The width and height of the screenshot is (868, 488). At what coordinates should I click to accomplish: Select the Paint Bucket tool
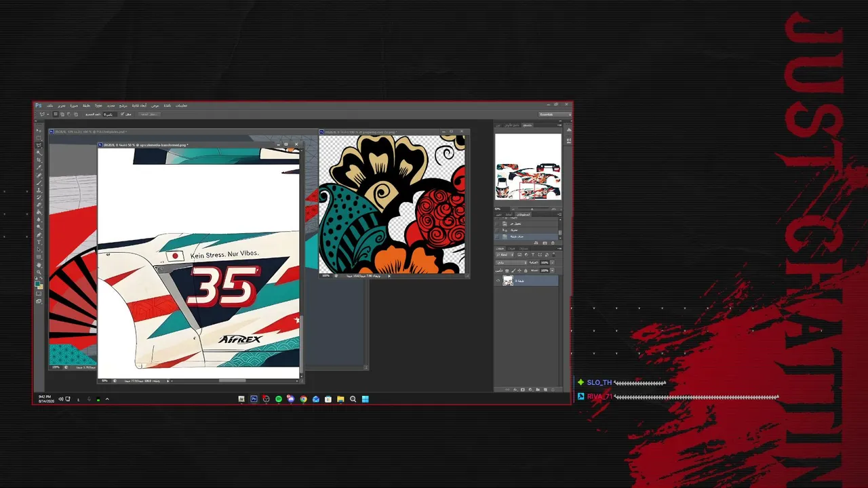[x=39, y=212]
